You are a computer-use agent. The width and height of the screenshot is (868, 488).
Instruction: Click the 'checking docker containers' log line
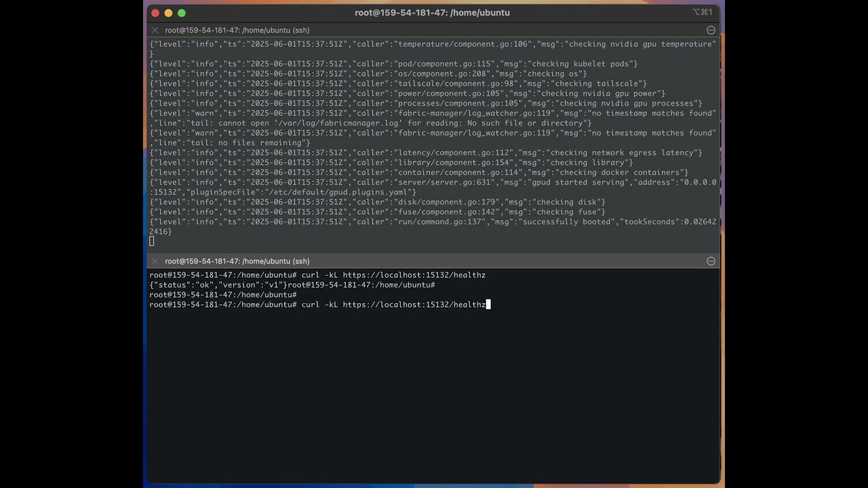[x=419, y=172]
